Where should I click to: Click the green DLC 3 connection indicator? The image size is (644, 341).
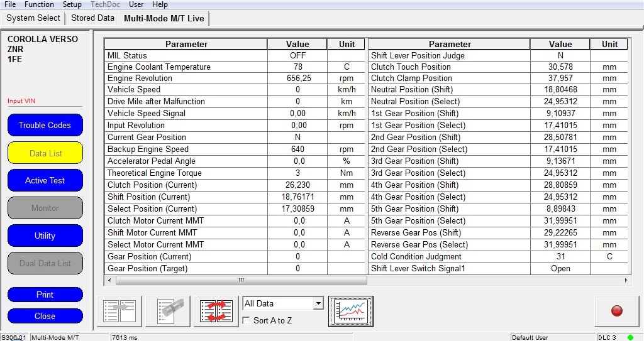tap(631, 337)
